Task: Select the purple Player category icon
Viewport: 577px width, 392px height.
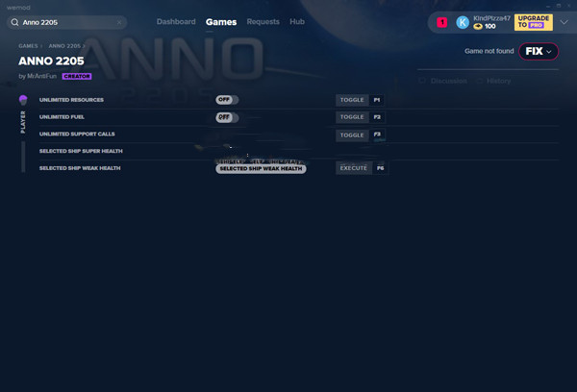Action: pos(23,100)
